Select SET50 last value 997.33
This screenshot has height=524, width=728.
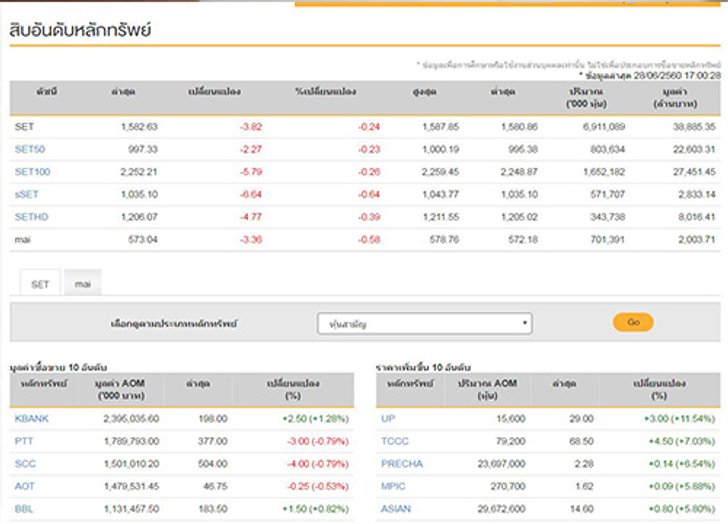coord(143,149)
